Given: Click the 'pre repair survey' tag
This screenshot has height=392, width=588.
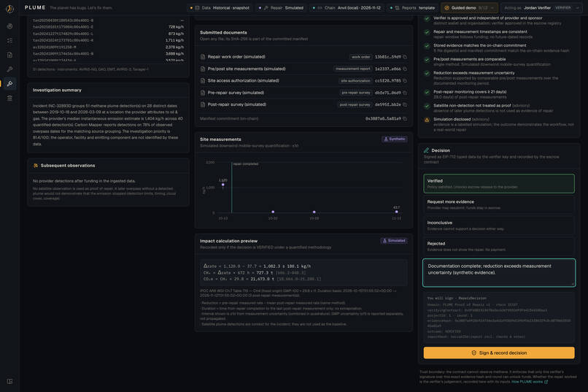Looking at the screenshot, I should pos(355,93).
